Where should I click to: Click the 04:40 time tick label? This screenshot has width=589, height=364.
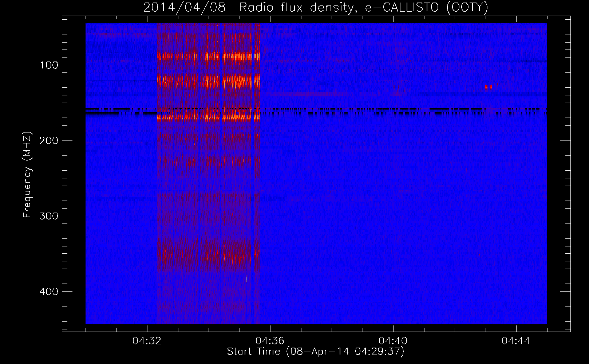[x=393, y=341]
